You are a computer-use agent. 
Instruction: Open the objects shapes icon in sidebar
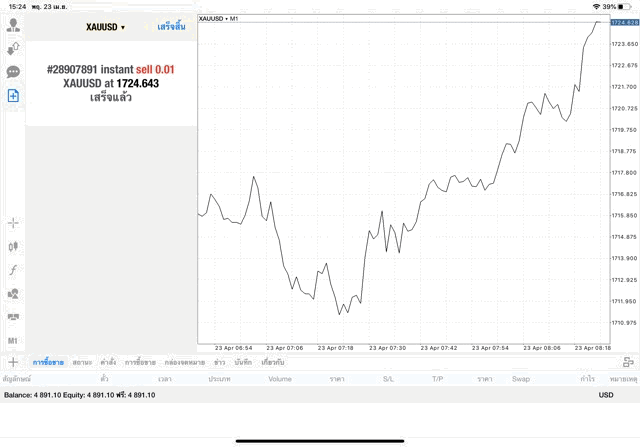(13, 294)
